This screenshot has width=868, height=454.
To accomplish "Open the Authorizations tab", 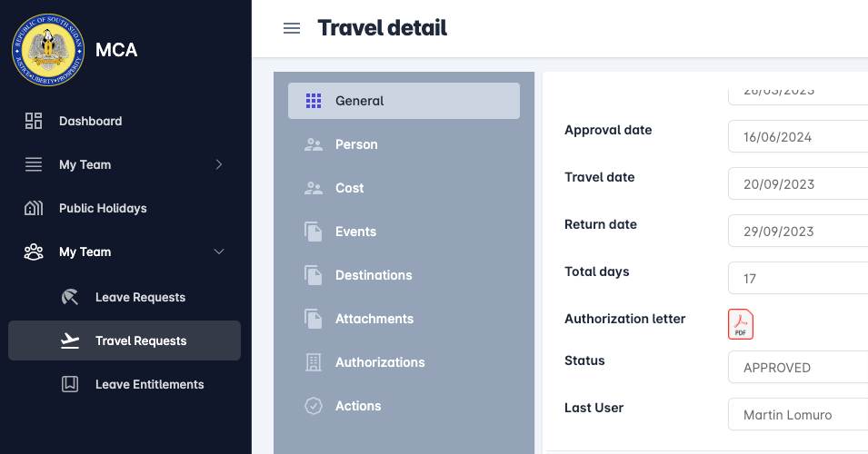I will pos(379,362).
